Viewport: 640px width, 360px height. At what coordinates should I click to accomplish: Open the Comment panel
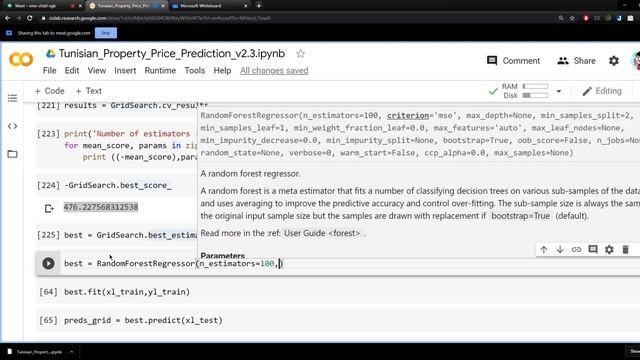coord(513,61)
